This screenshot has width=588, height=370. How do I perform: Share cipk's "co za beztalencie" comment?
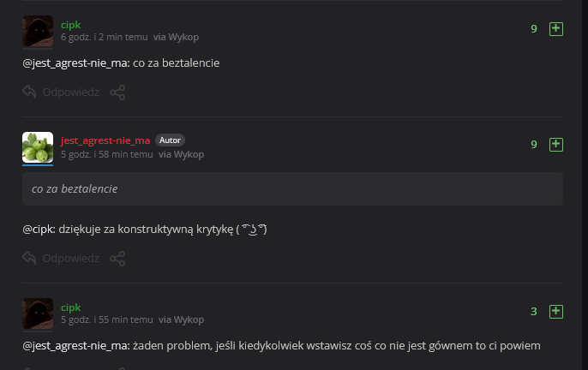118,92
